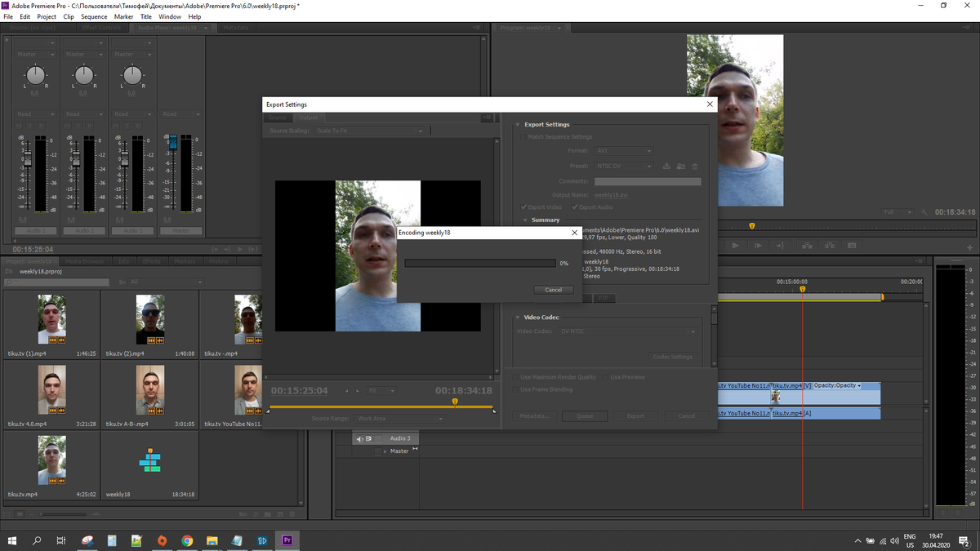Open the Marker menu
The width and height of the screenshot is (980, 551).
pyautogui.click(x=124, y=16)
